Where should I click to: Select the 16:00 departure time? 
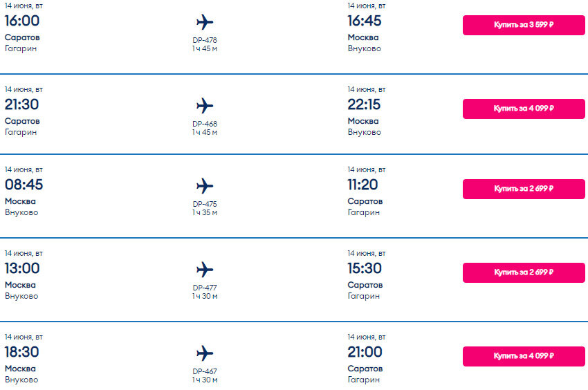pos(22,21)
